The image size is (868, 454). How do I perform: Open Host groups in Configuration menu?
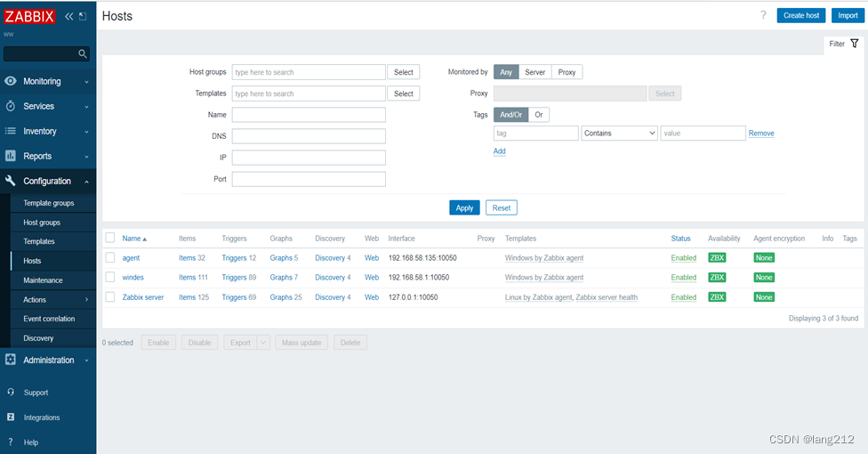(42, 223)
